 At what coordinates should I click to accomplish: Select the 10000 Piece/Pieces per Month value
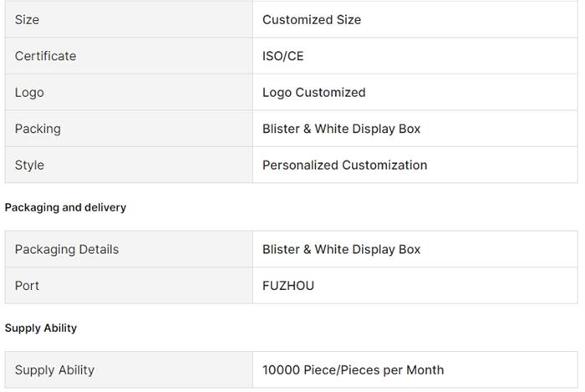point(353,369)
